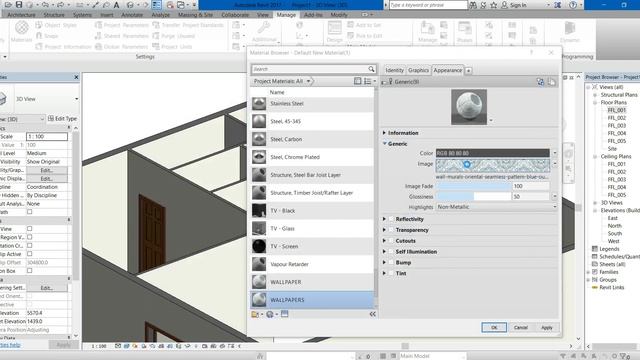Toggle the Sun Path checkbox in Properties
Image resolution: width=640 pixels, height=360 pixels.
pos(29,212)
